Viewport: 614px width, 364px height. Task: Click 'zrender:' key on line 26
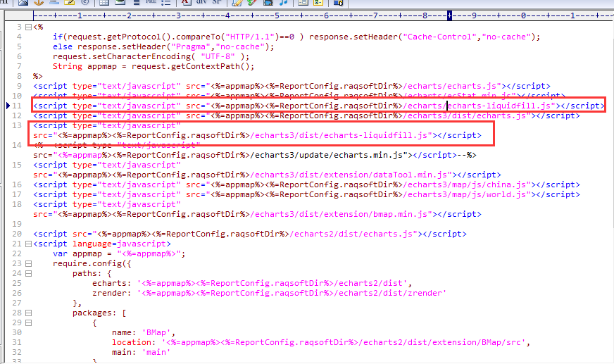coord(111,293)
